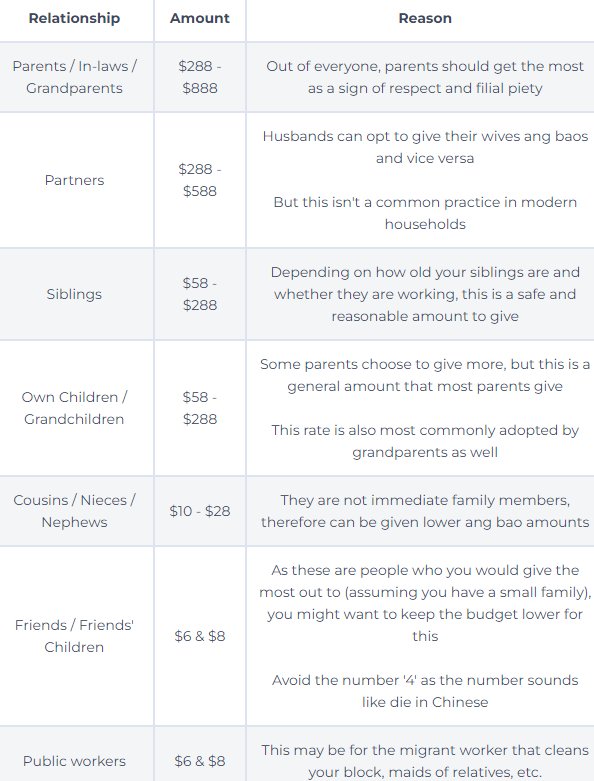Screen dimensions: 594x781
Task: Click the $10 - $28 amount cell
Action: tap(200, 511)
